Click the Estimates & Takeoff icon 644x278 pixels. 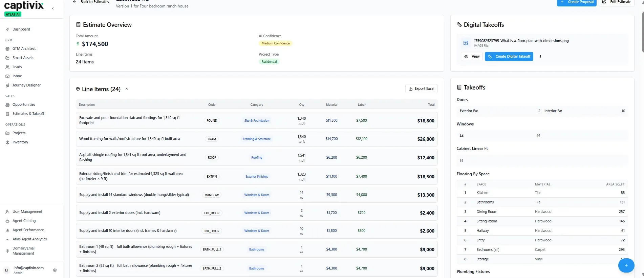(x=7, y=114)
